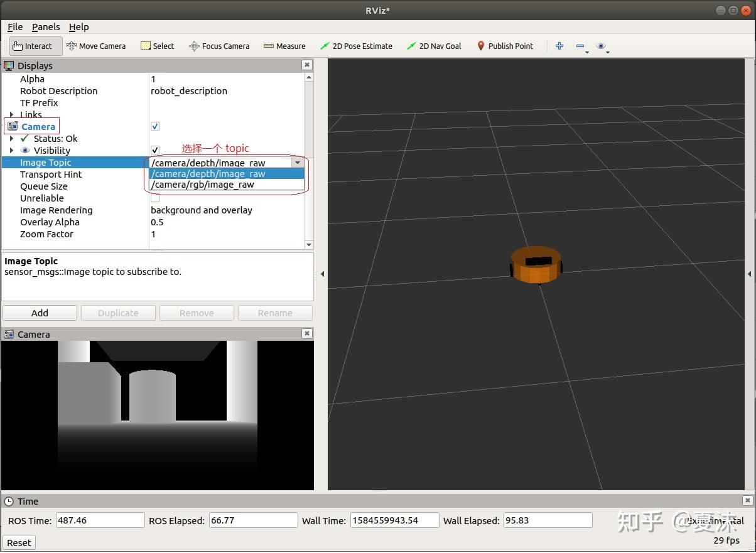Activate the Move Camera tool

coord(96,46)
